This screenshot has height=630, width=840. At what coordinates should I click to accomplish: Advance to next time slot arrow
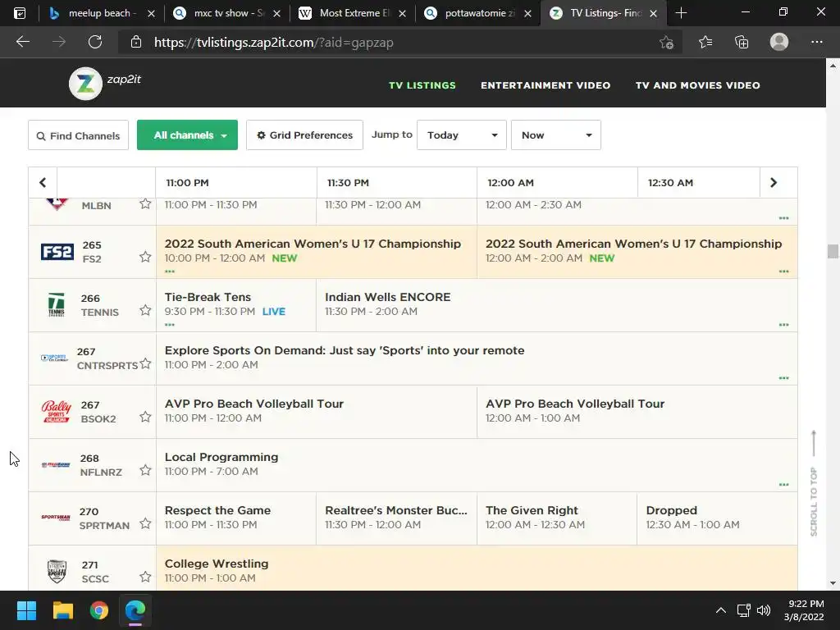(774, 183)
